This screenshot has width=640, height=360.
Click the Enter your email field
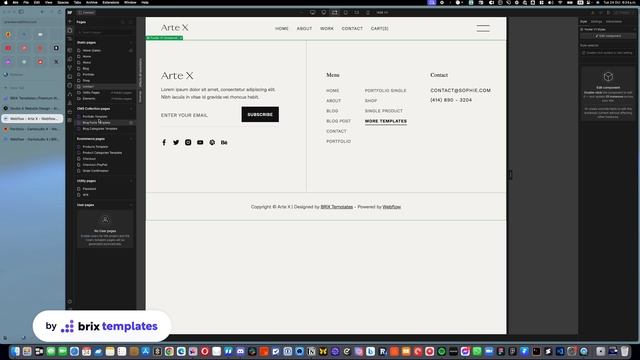[x=200, y=115]
